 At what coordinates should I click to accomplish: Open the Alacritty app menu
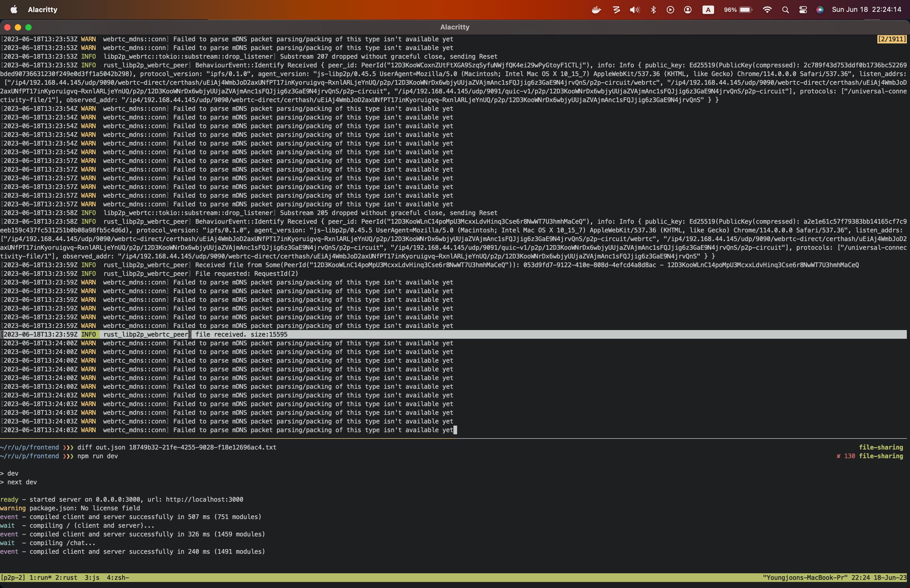click(x=42, y=9)
